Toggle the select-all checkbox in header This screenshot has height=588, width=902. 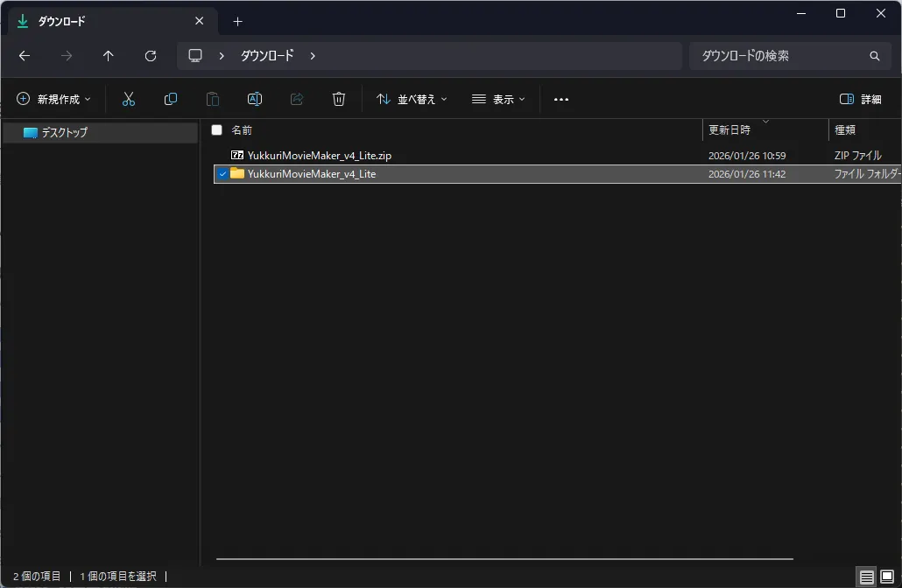coord(217,129)
